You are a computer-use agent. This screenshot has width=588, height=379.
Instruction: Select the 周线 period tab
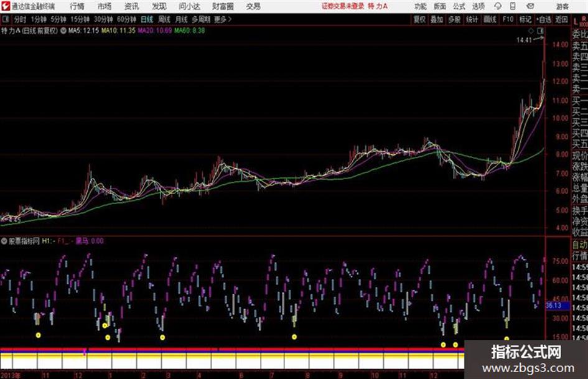[164, 19]
